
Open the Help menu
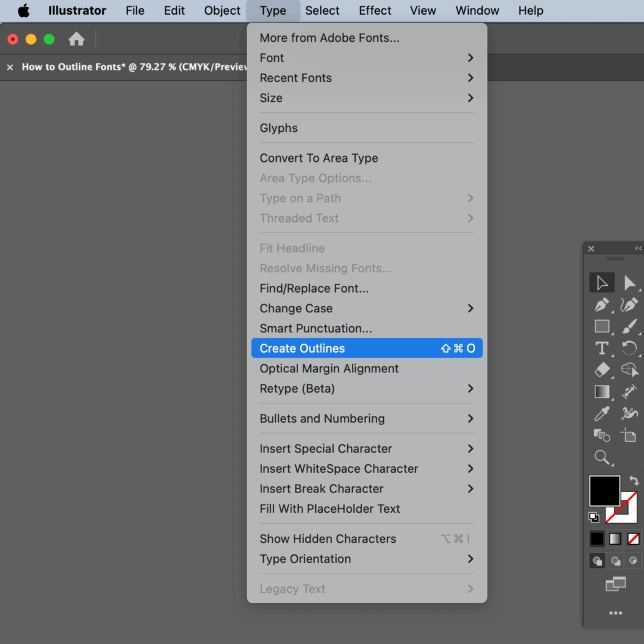(531, 10)
